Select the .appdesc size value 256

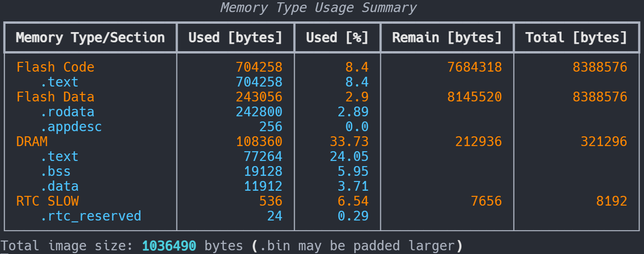point(271,127)
